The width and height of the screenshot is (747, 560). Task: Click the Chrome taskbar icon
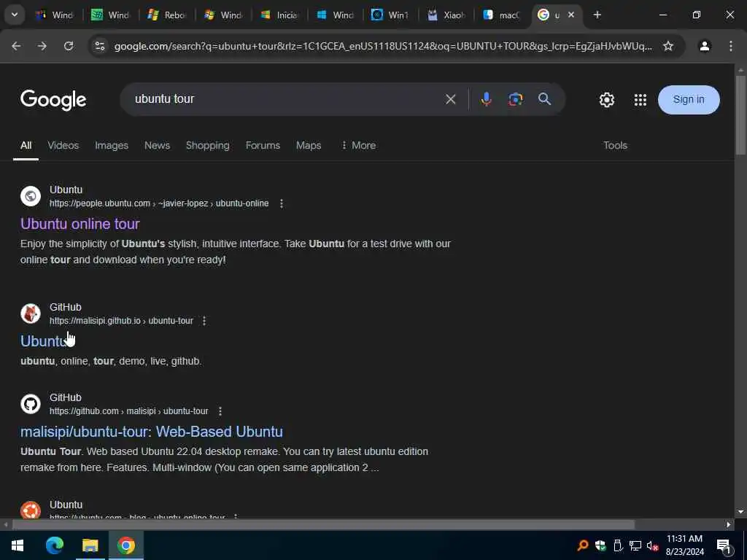coord(125,545)
